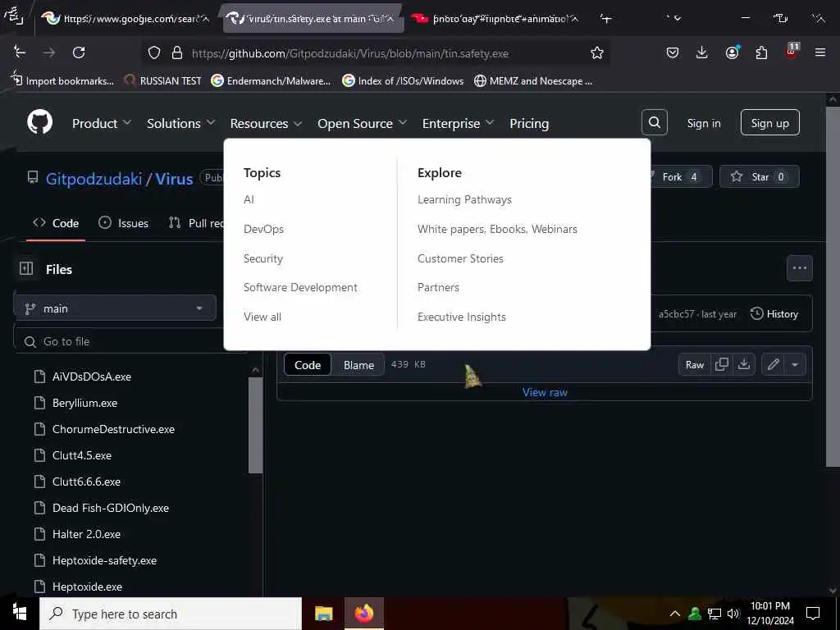Open the Firefox hamburger application menu

coord(820,52)
